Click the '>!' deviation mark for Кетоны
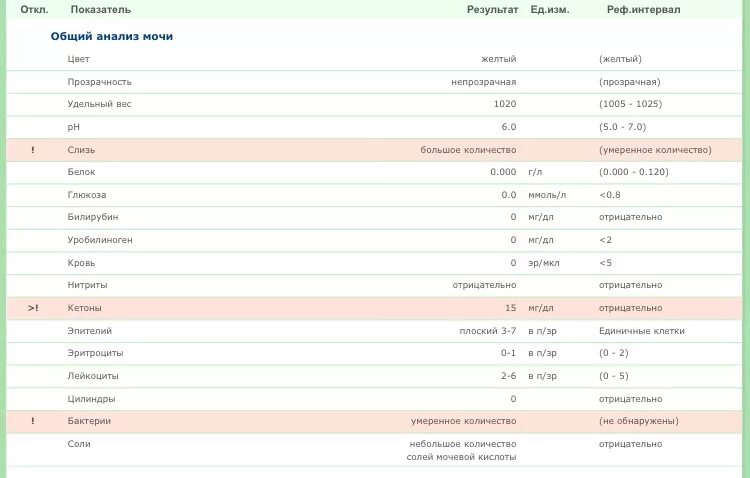 (33, 308)
